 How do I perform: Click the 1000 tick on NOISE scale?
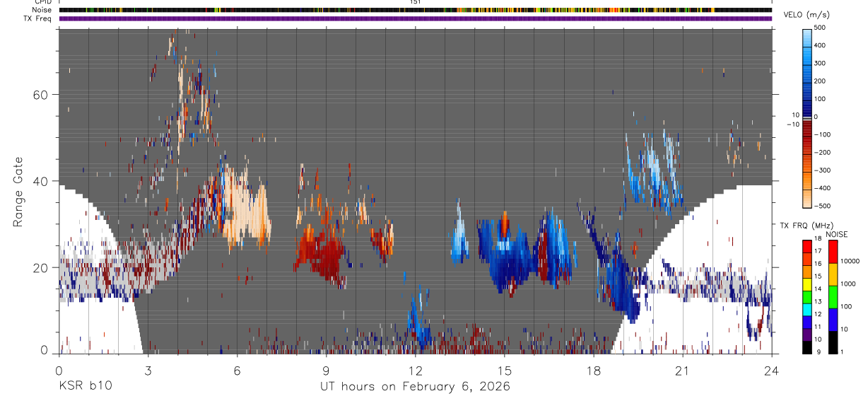848,284
